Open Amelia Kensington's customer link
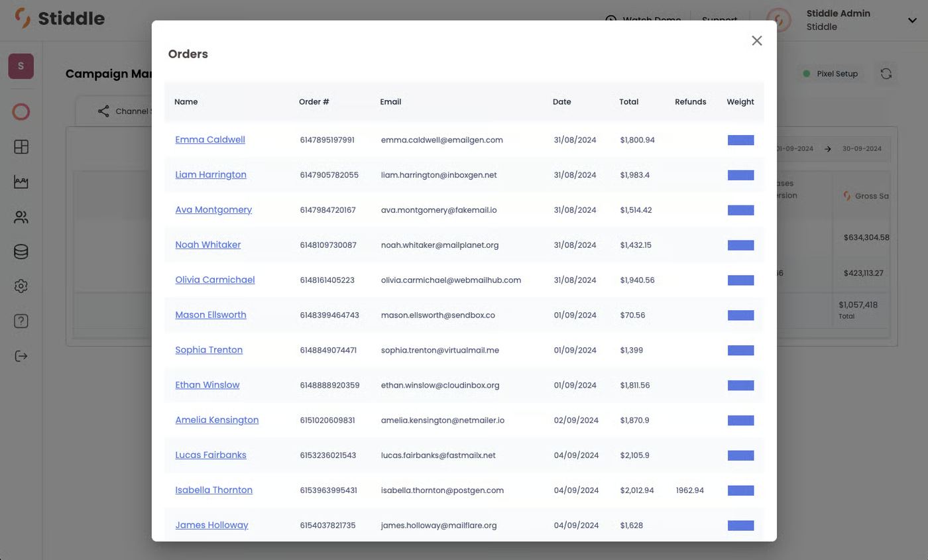Viewport: 928px width, 560px height. point(217,420)
